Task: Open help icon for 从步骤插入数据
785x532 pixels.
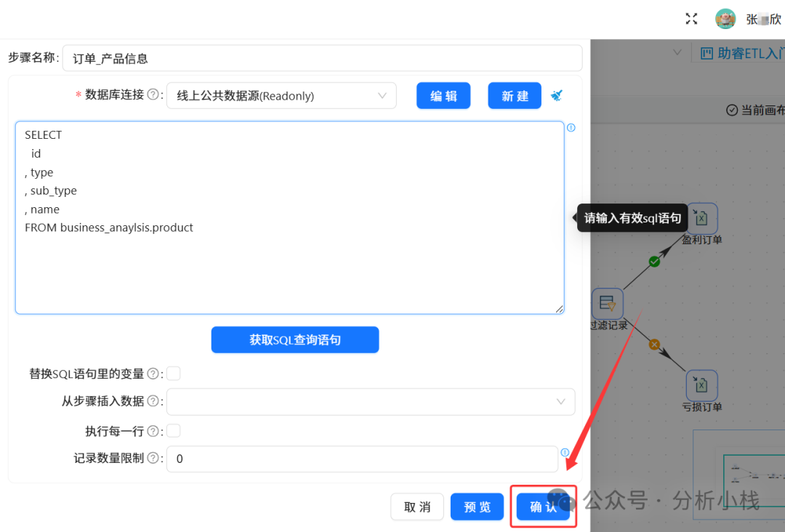Action: point(153,401)
